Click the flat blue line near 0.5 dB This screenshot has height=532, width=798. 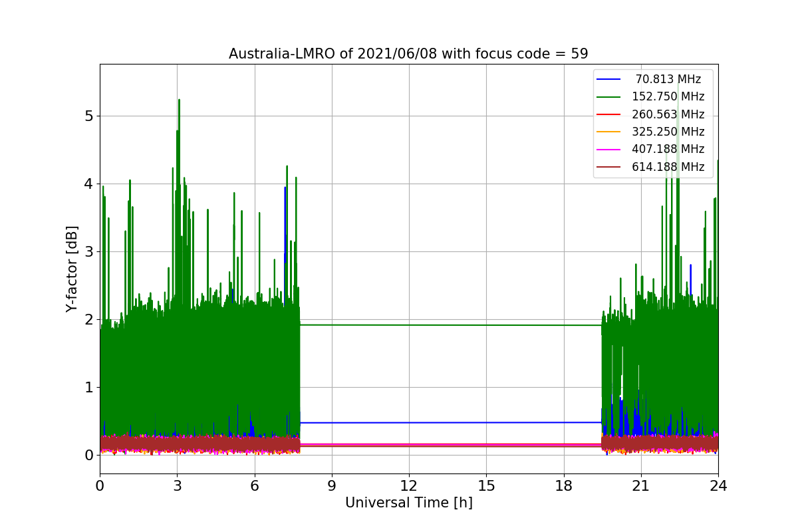(451, 422)
